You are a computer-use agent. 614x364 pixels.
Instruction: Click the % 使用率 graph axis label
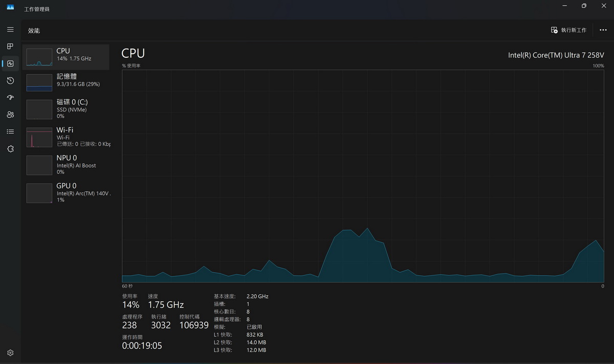131,66
